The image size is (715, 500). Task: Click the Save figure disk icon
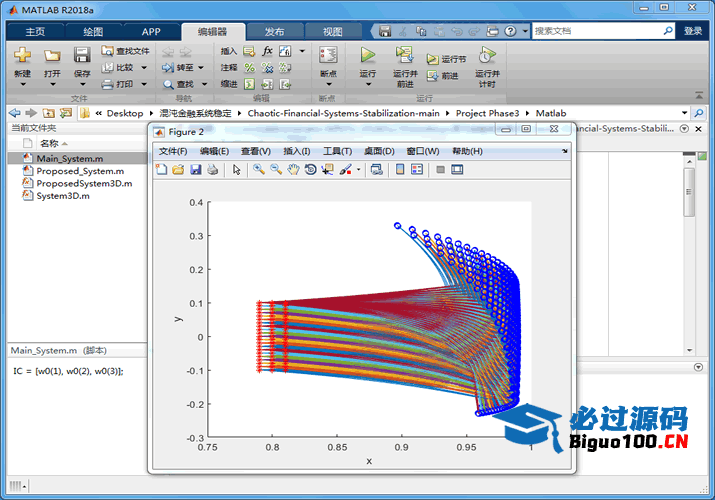pyautogui.click(x=196, y=170)
